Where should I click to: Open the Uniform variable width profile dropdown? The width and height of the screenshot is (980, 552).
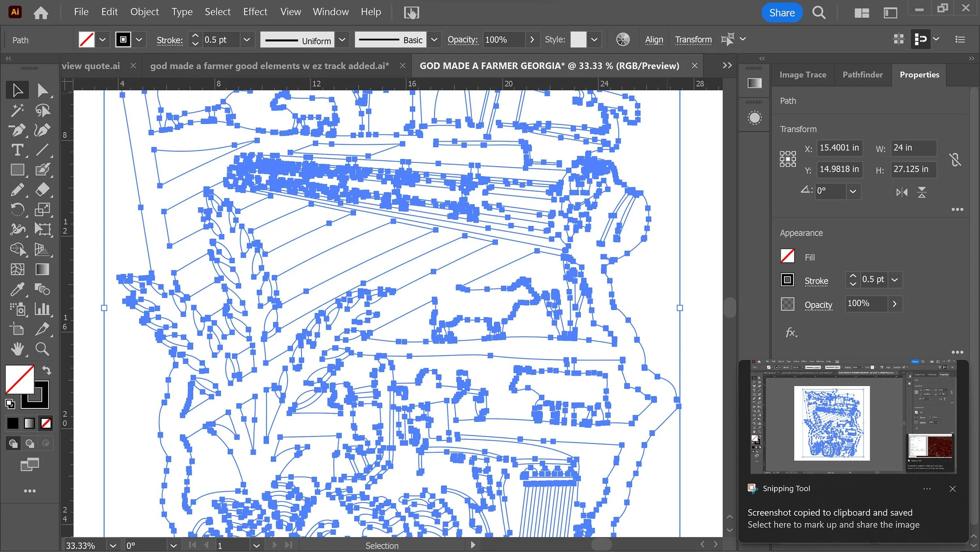pyautogui.click(x=342, y=40)
